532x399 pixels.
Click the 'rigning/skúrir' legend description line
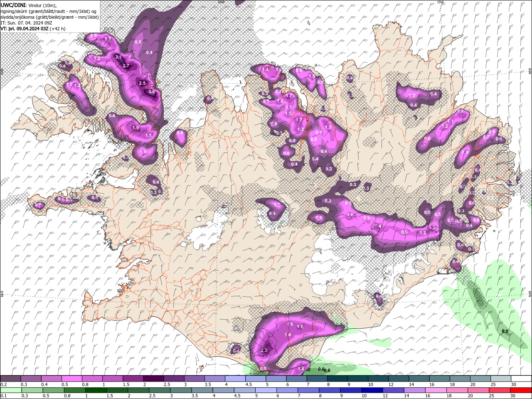(x=49, y=11)
